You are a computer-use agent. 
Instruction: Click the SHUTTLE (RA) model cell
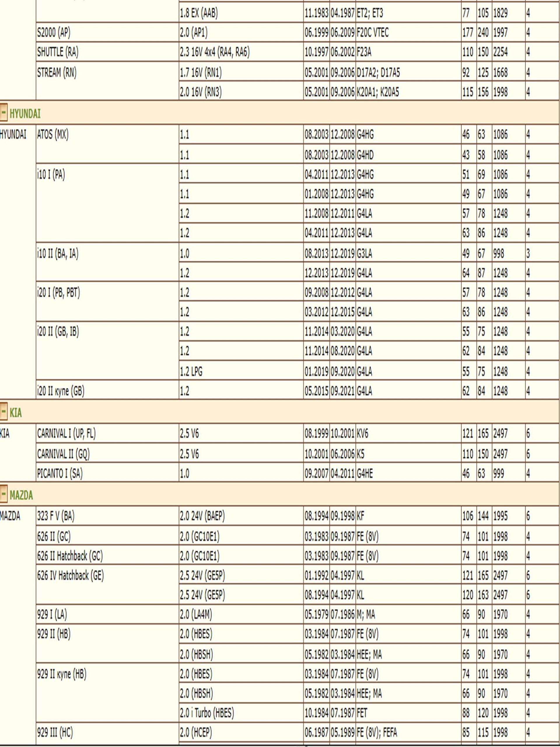pos(58,52)
